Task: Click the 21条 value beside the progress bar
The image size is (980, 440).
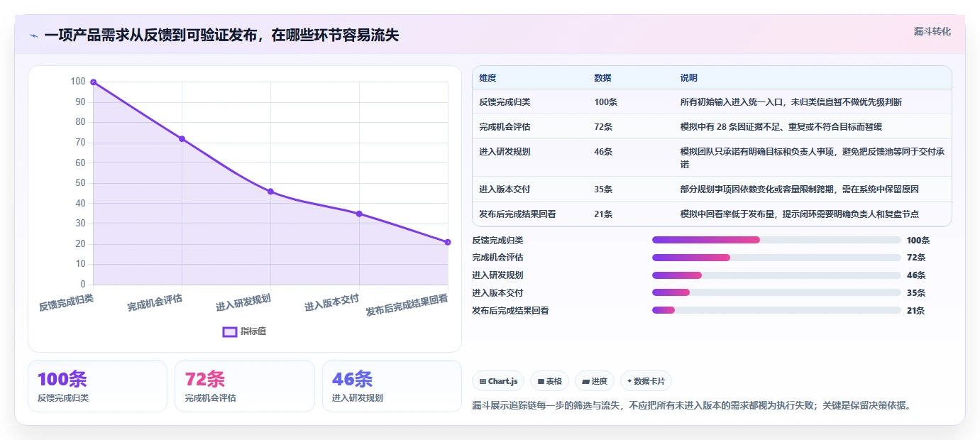Action: (915, 310)
